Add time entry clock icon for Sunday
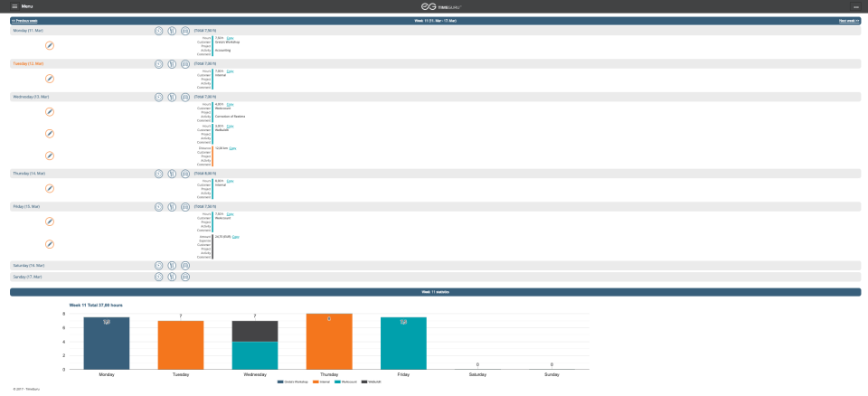 coord(159,277)
